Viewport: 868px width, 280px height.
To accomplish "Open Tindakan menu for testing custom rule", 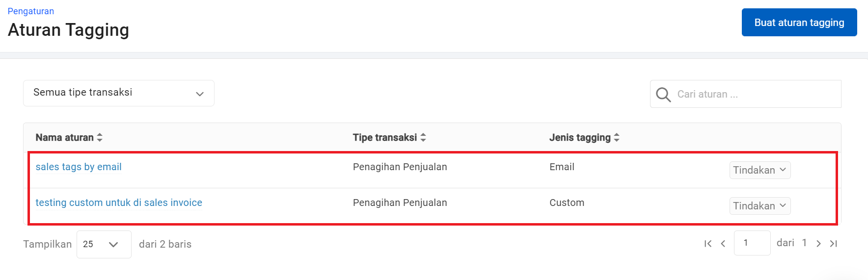I will click(x=759, y=206).
